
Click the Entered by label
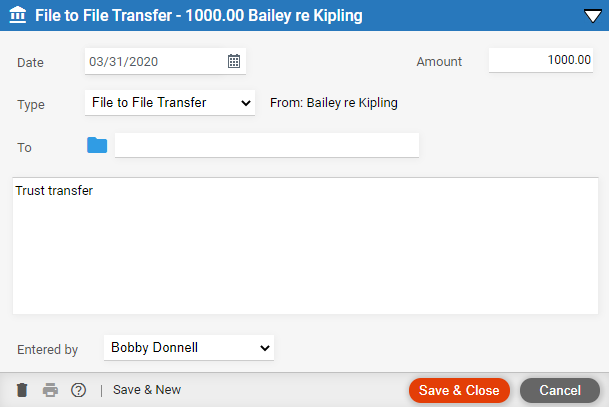point(47,350)
